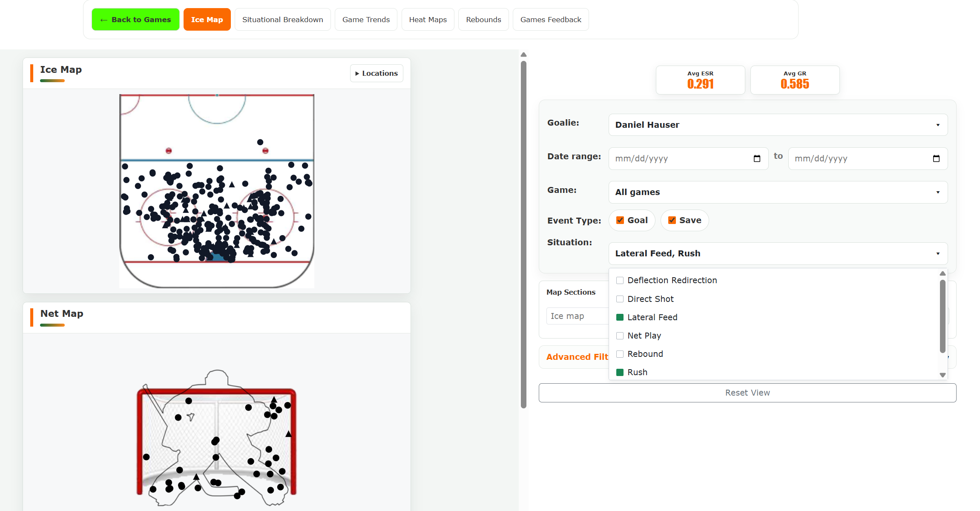The image size is (980, 511).
Task: Click the goal triangle at net's upper-right corner
Action: coord(274,399)
